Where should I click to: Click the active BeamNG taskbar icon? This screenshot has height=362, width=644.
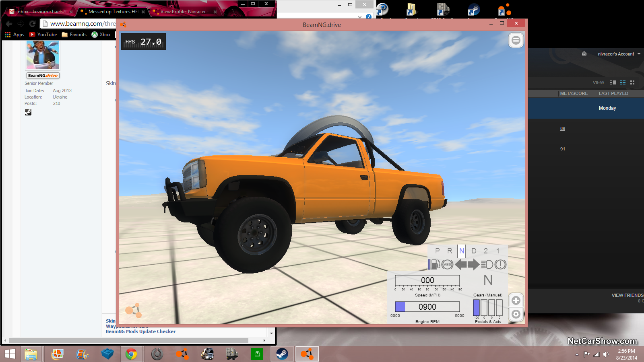click(x=307, y=354)
